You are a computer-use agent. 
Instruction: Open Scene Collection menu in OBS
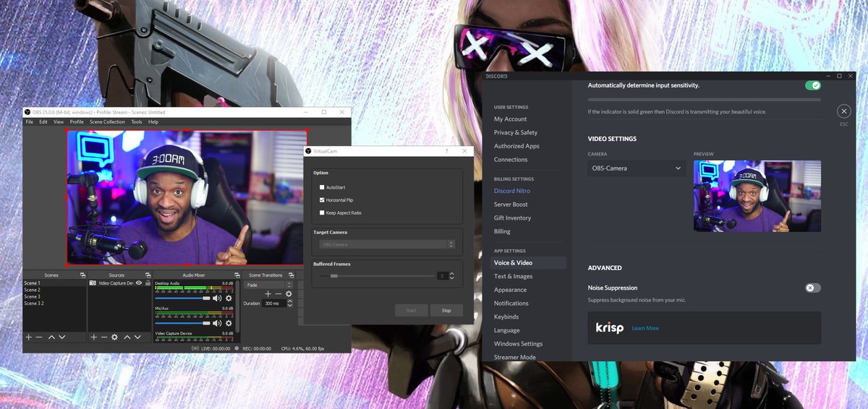pyautogui.click(x=107, y=122)
